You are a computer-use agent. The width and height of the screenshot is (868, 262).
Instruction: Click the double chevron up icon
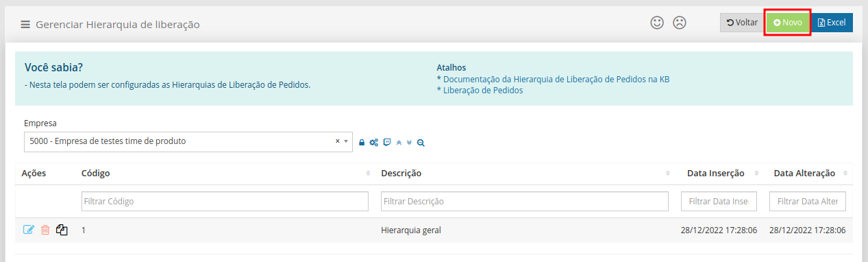click(399, 143)
